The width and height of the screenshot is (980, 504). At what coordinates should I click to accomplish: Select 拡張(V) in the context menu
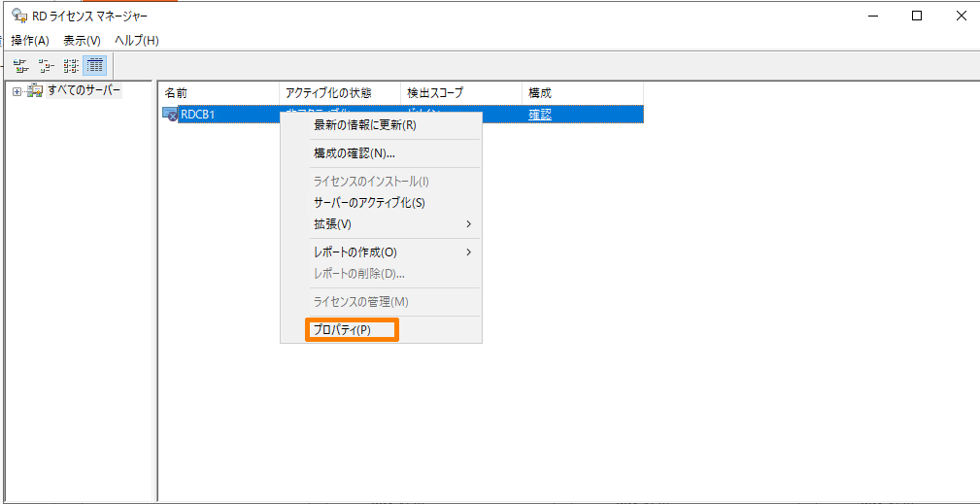pyautogui.click(x=381, y=223)
